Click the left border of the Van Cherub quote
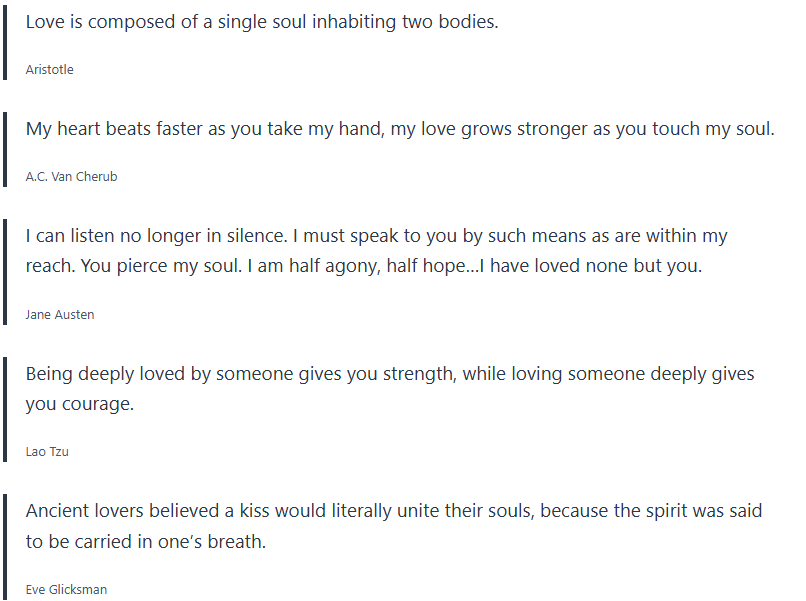The image size is (806, 601). 5,148
